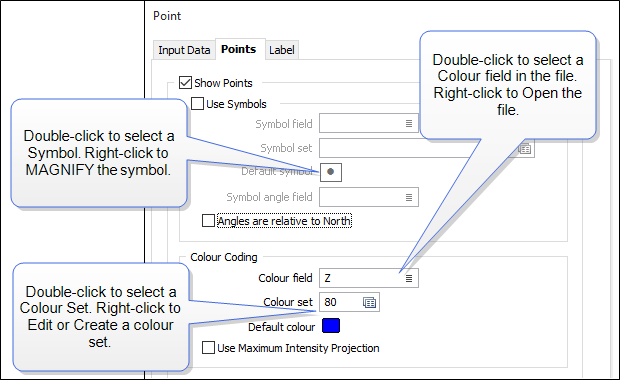Enable Use Maximum Intensity Projection

click(x=208, y=348)
